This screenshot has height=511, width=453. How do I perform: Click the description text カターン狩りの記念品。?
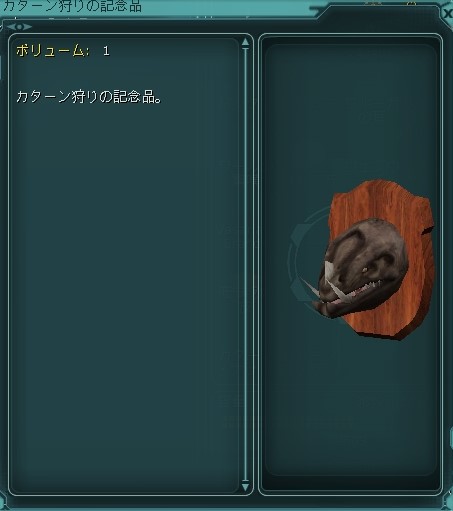(x=89, y=97)
